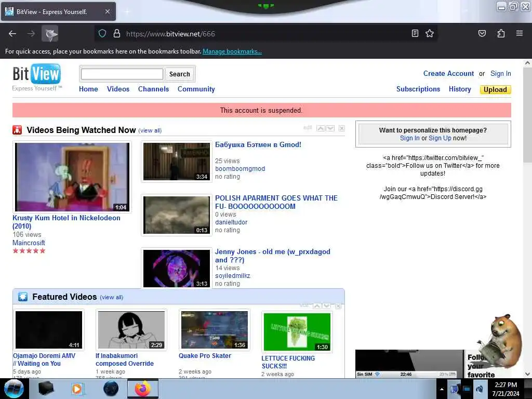The height and width of the screenshot is (399, 532).
Task: Open the POLISH APARMENT video thumbnail
Action: pos(177,215)
